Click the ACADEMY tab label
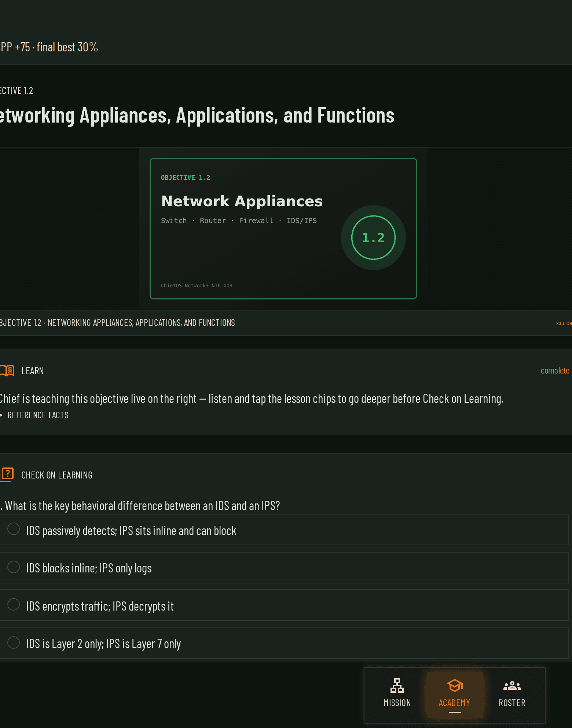This screenshot has width=572, height=728. pos(455,703)
